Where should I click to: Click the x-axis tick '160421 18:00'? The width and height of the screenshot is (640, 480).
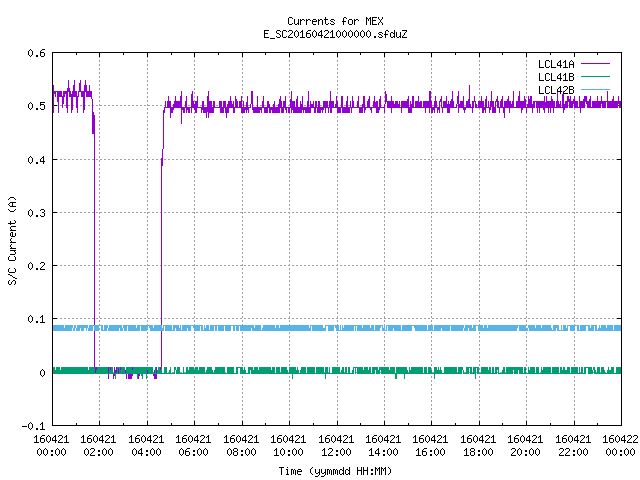point(478,446)
